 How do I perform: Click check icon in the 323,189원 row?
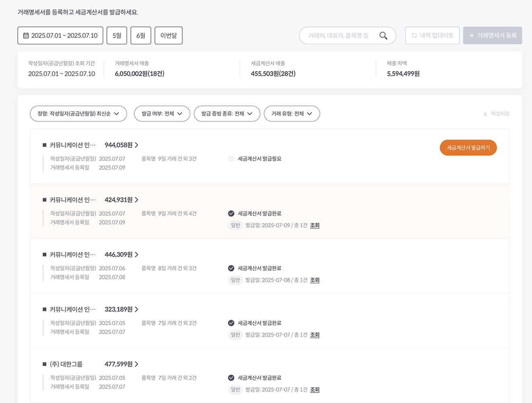coord(231,323)
